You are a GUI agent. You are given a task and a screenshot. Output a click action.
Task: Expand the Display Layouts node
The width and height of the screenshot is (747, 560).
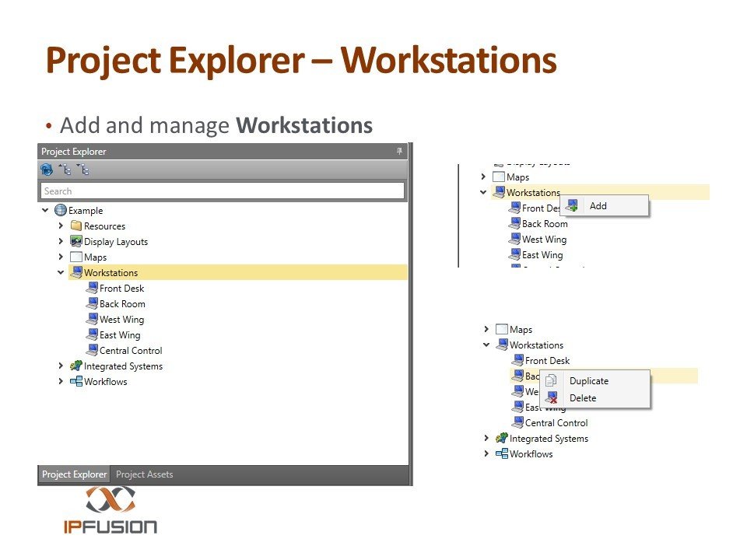pyautogui.click(x=61, y=241)
